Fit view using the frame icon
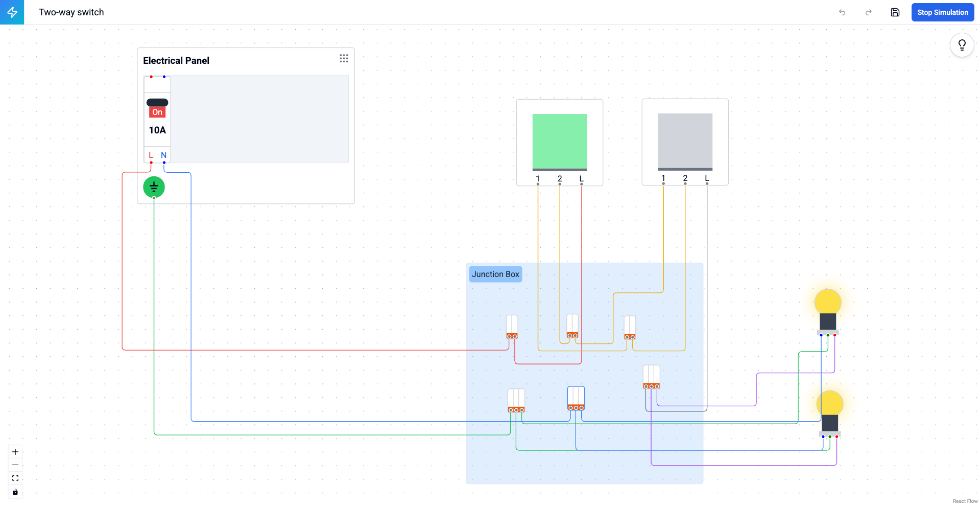Viewport: 980px width, 507px height. tap(15, 478)
